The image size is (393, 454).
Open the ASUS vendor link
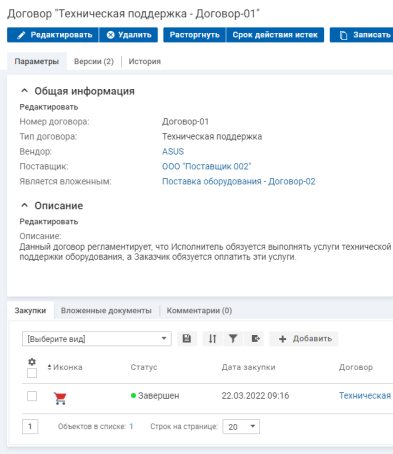[x=173, y=151]
